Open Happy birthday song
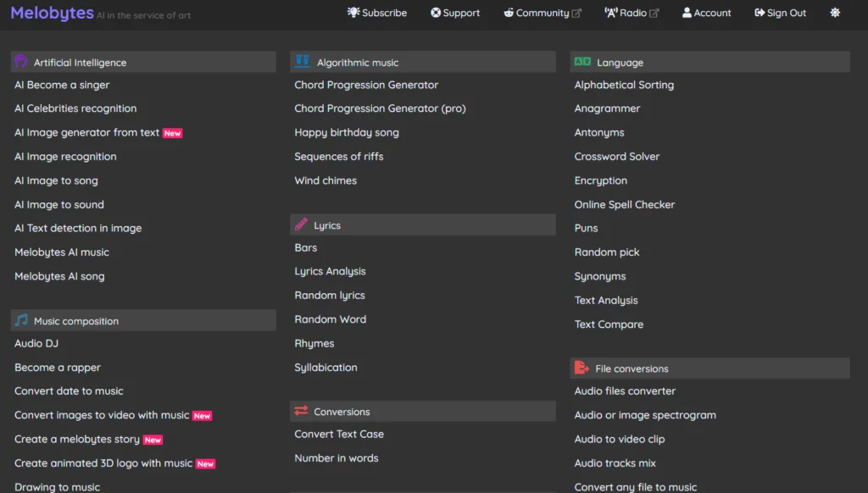 [347, 132]
